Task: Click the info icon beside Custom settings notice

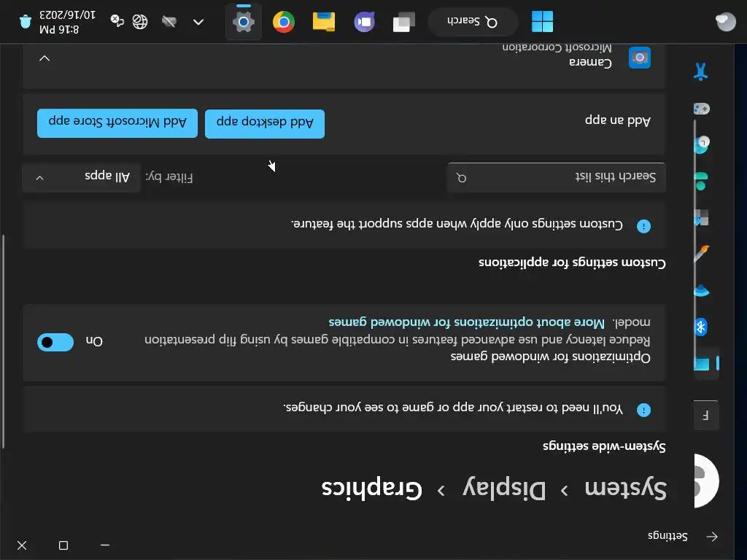Action: tap(643, 226)
